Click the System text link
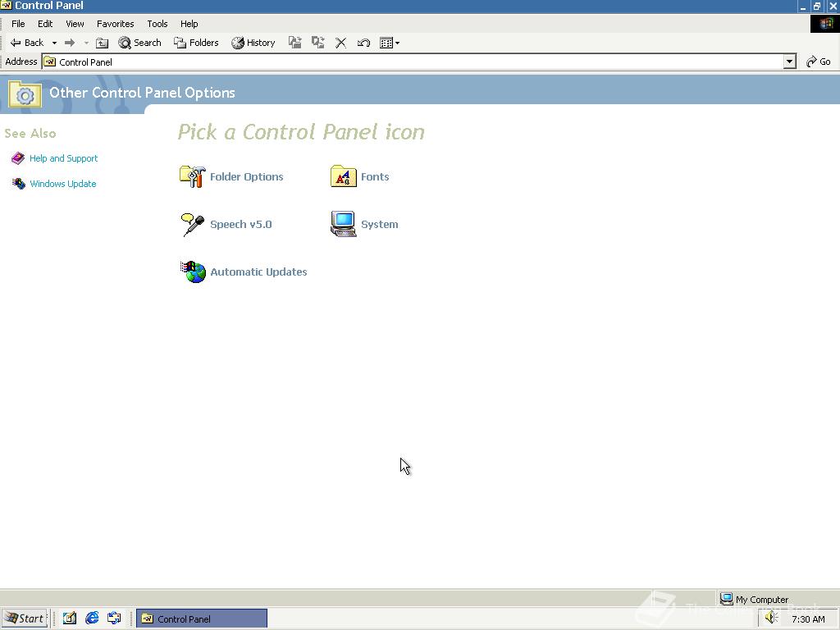The height and width of the screenshot is (630, 840). (379, 225)
